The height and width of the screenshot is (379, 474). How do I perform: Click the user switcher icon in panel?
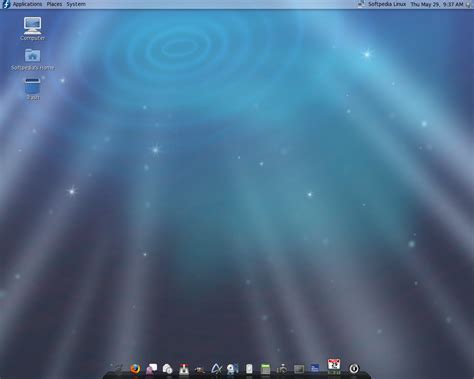point(361,4)
